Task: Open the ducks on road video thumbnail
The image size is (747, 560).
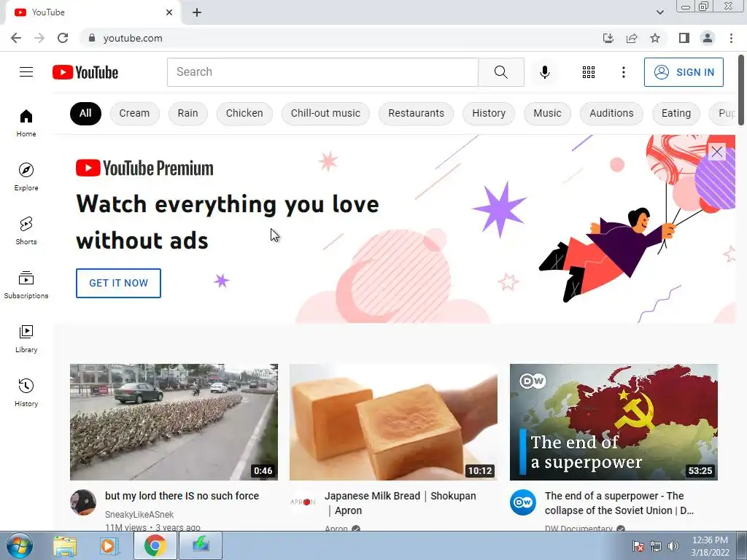Action: (x=174, y=422)
